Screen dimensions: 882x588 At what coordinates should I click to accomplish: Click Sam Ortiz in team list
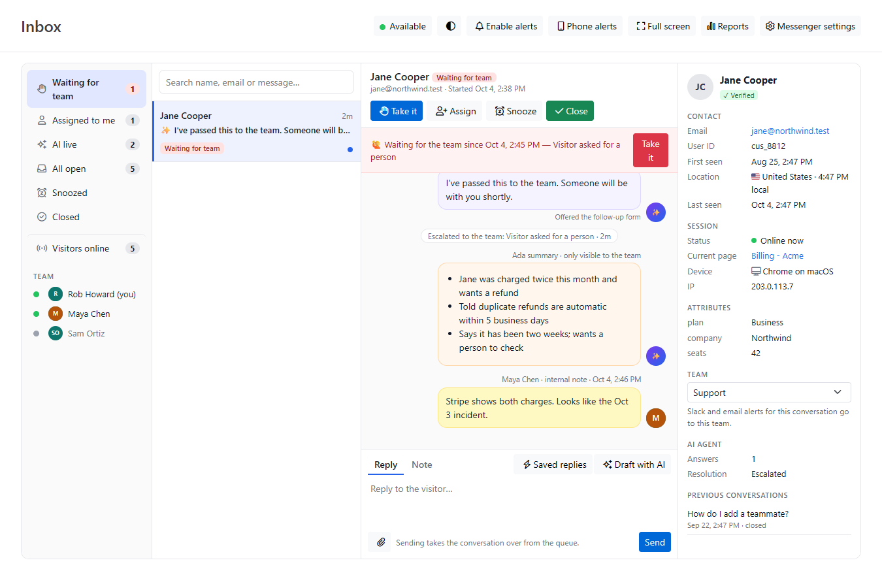(x=86, y=333)
